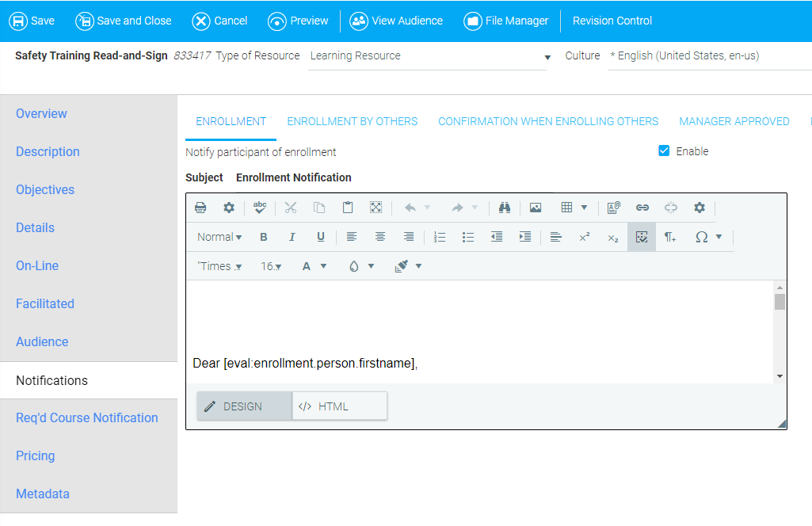812x526 pixels.
Task: Run the spell check tool
Action: coord(260,208)
